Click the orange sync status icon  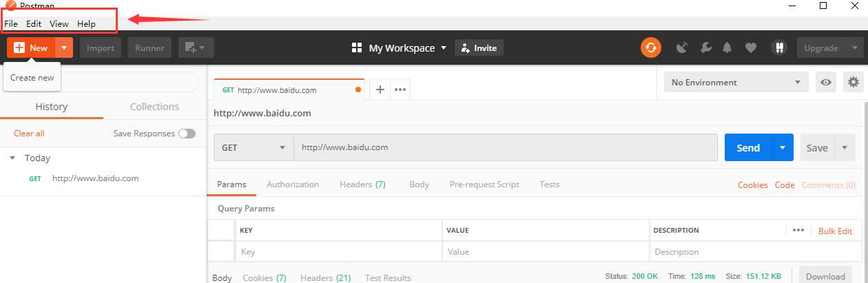(x=651, y=48)
